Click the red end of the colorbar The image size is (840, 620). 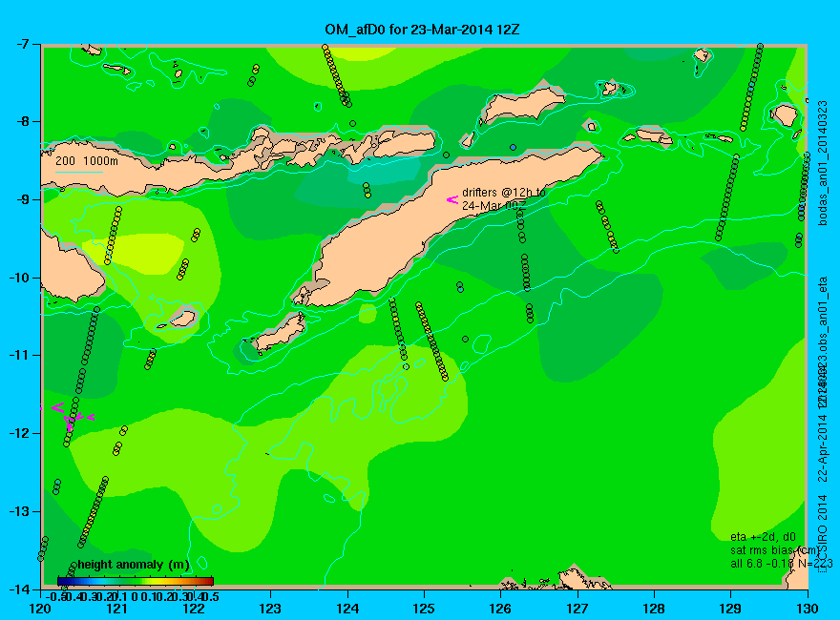click(208, 581)
